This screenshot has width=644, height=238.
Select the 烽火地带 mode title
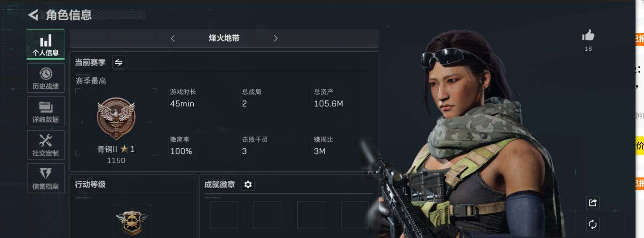pos(224,38)
